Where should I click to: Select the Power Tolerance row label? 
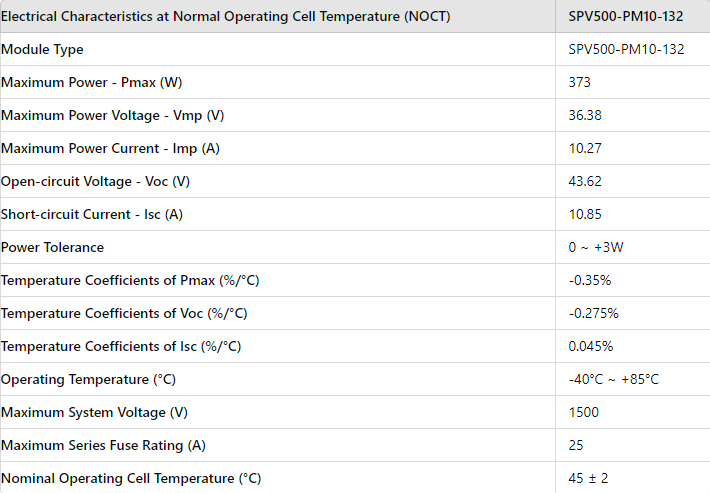52,247
